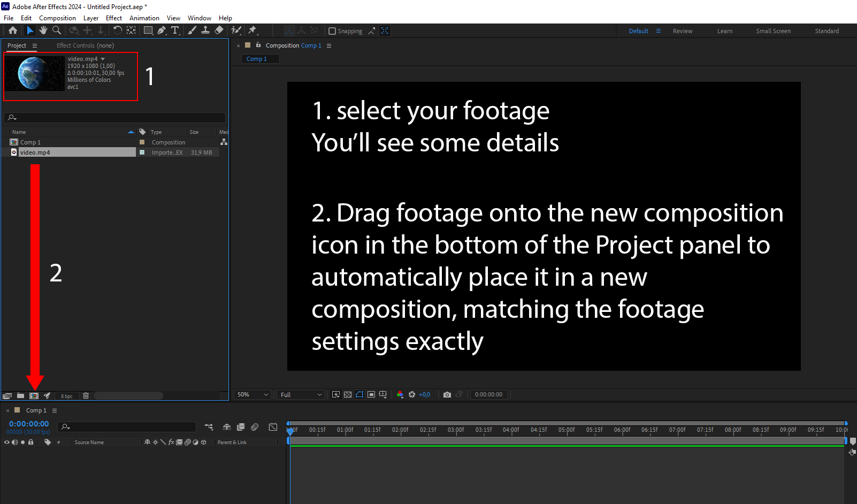Image resolution: width=857 pixels, height=504 pixels.
Task: Select the Hand tool
Action: [x=43, y=30]
